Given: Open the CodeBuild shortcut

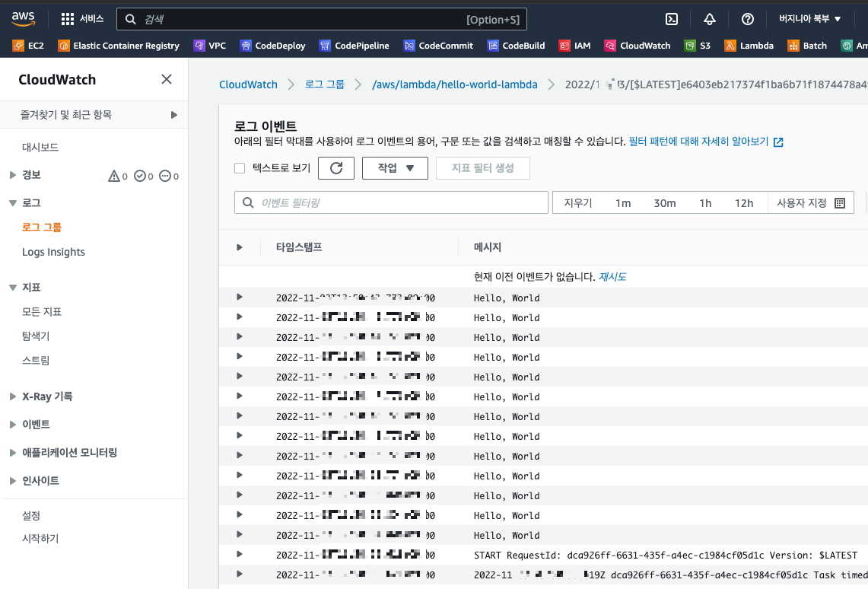Looking at the screenshot, I should (x=516, y=46).
